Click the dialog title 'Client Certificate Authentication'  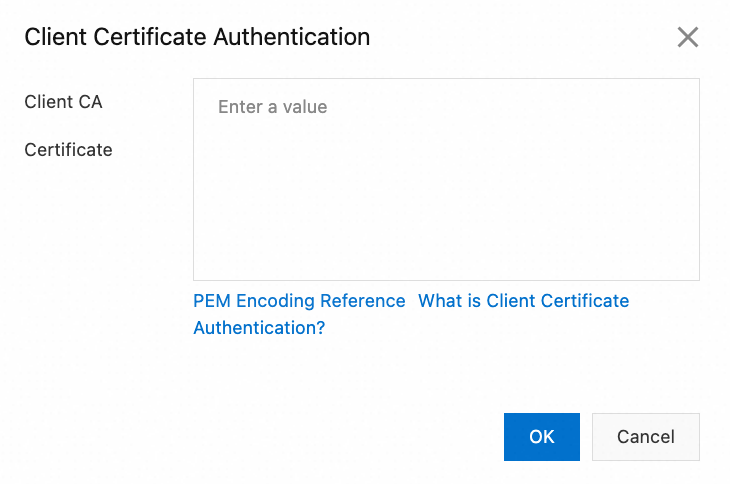[197, 38]
